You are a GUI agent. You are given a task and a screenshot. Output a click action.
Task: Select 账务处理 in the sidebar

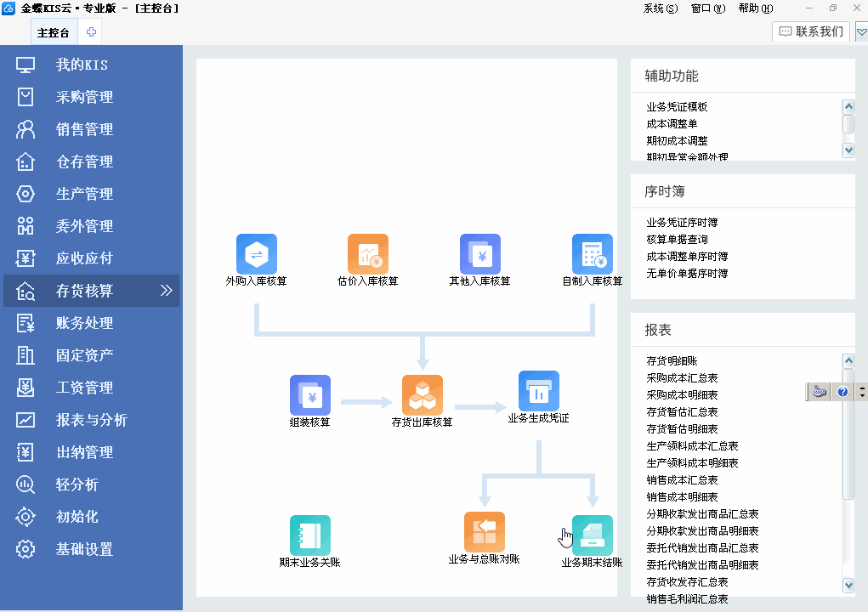point(91,323)
